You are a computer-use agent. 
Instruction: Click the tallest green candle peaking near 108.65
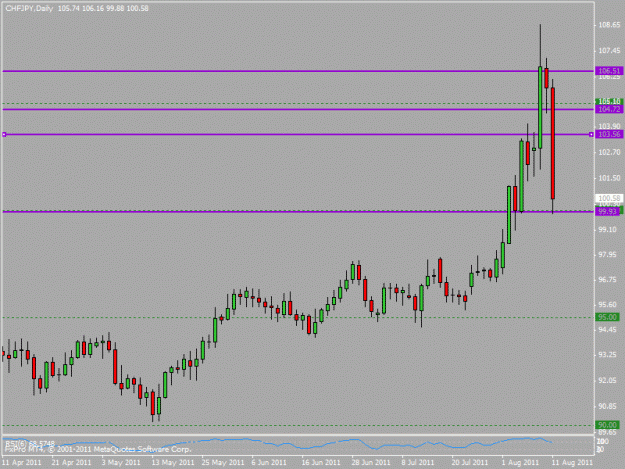(540, 108)
